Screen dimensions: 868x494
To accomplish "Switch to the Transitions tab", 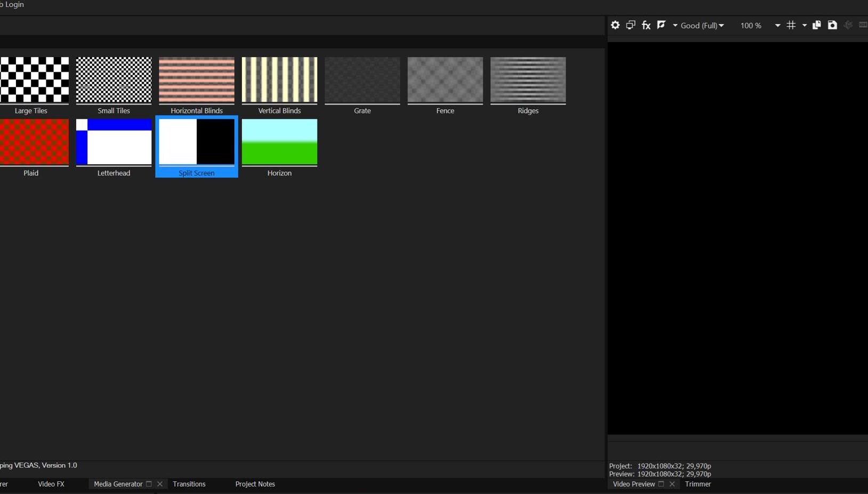I will pyautogui.click(x=189, y=484).
